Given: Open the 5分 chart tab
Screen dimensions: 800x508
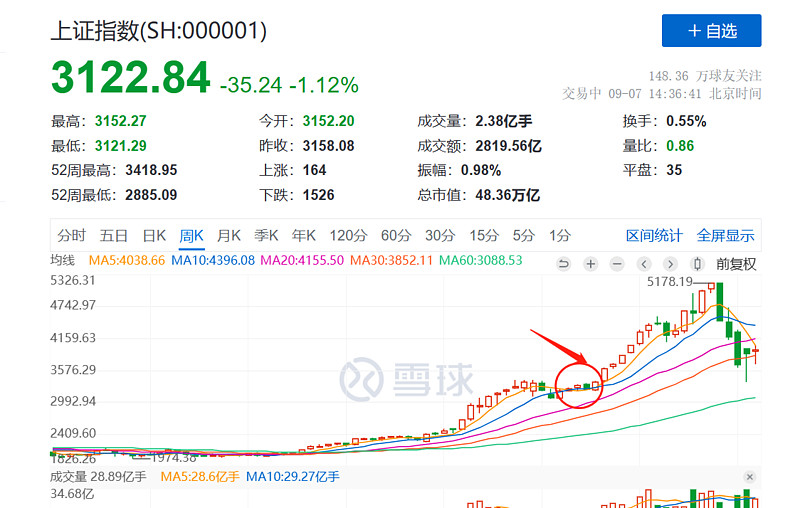Looking at the screenshot, I should pos(523,236).
